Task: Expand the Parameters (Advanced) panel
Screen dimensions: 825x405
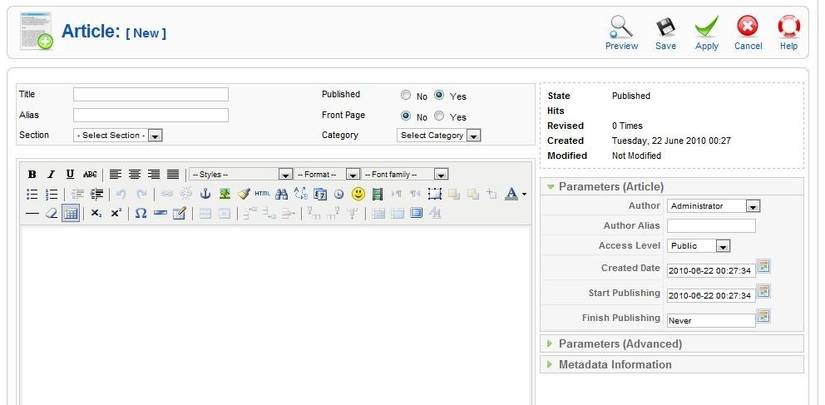Action: pos(672,343)
